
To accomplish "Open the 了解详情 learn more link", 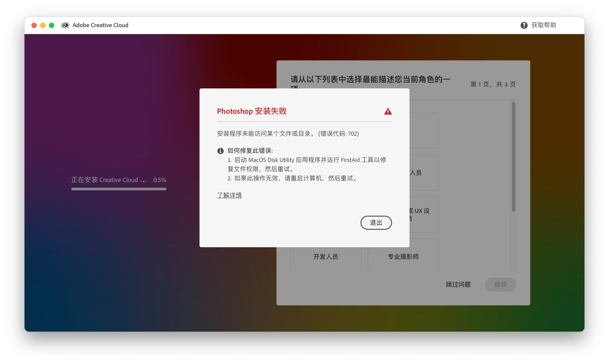I will pyautogui.click(x=229, y=195).
